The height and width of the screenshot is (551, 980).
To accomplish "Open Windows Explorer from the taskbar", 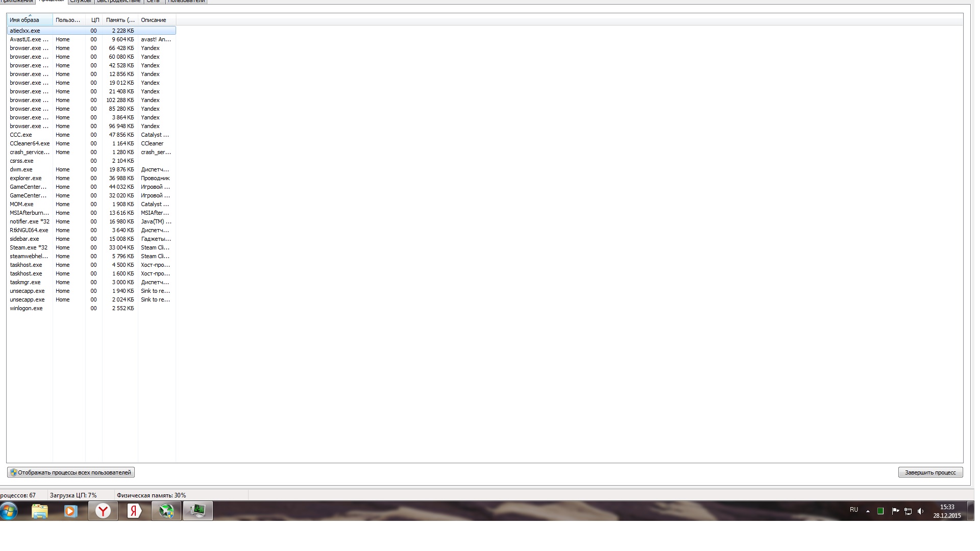I will pyautogui.click(x=39, y=511).
